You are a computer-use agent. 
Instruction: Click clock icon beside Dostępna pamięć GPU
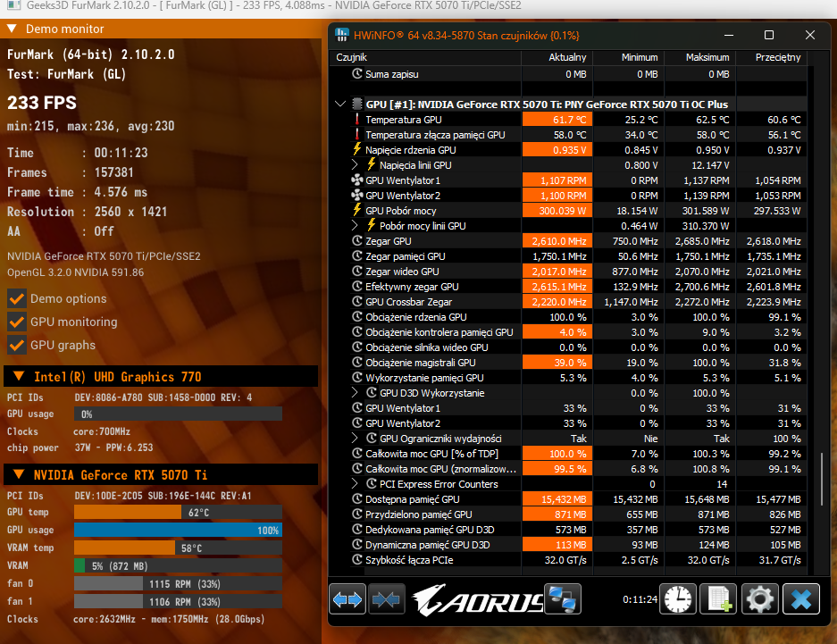pos(357,499)
